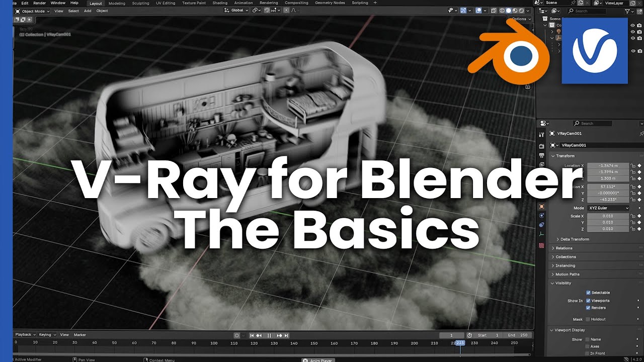Toggle the top eye icon in the outliner
This screenshot has width=644, height=362.
[x=633, y=25]
